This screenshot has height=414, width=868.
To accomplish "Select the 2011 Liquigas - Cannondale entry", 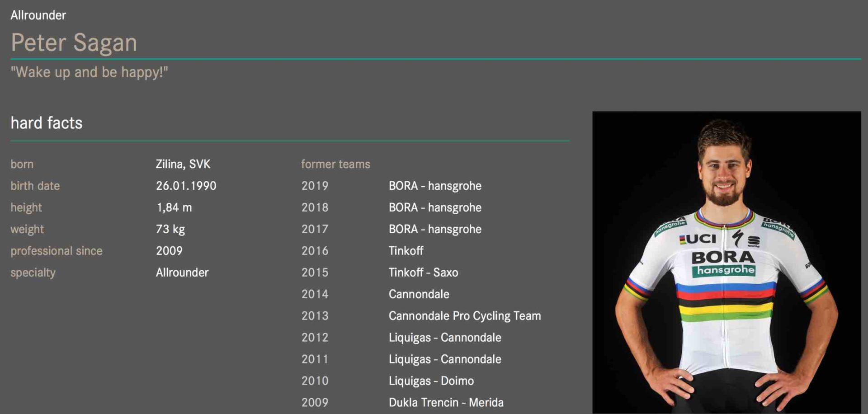I will tap(444, 359).
